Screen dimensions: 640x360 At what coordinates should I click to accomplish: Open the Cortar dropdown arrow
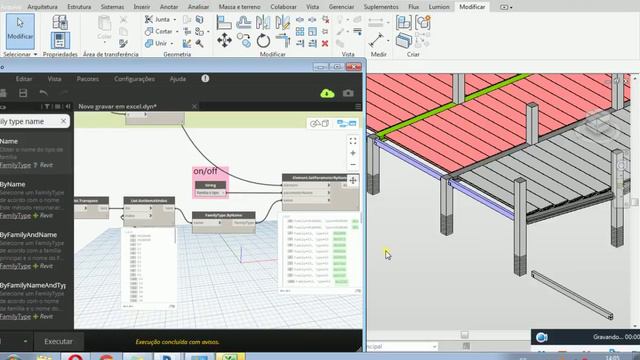(177, 31)
